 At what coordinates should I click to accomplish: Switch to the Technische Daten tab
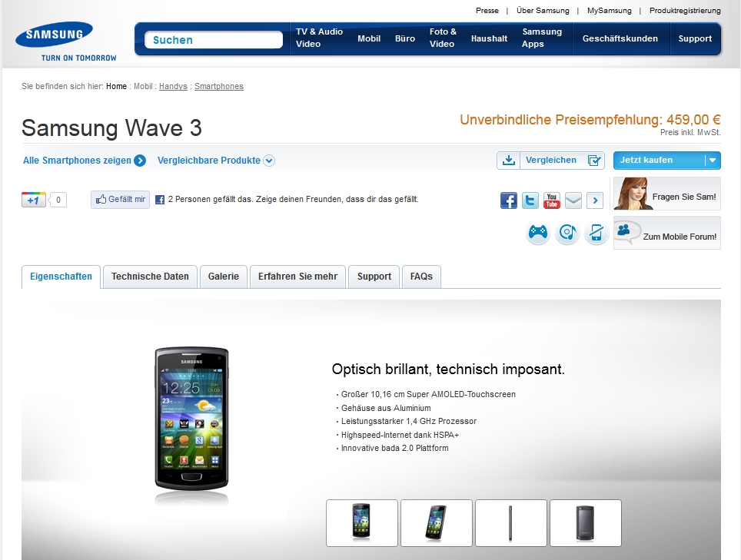click(150, 277)
